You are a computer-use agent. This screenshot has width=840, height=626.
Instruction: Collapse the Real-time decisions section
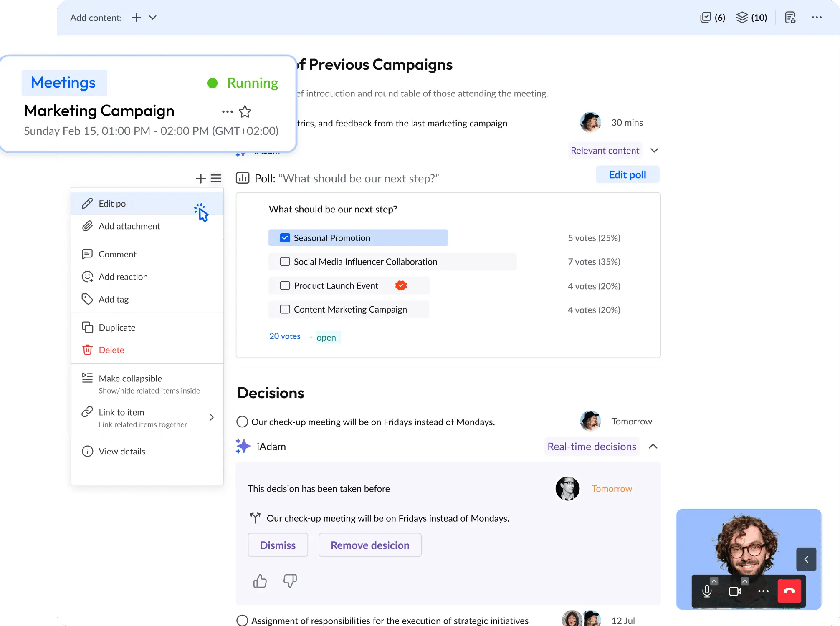coord(653,446)
